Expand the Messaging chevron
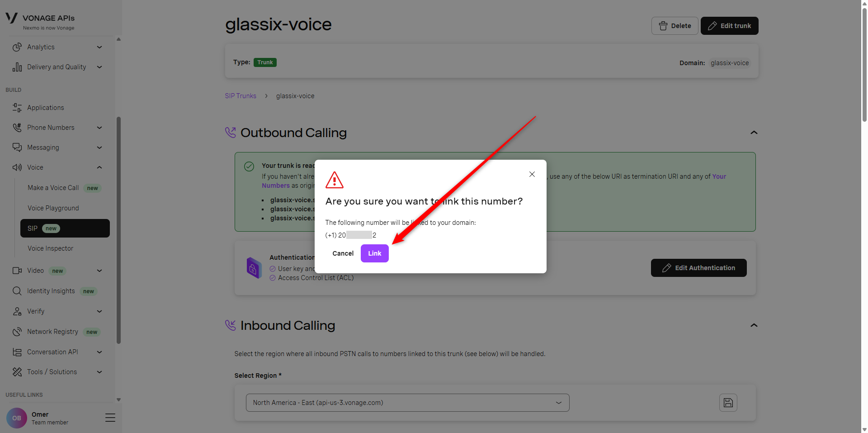Image resolution: width=868 pixels, height=433 pixels. coord(99,148)
